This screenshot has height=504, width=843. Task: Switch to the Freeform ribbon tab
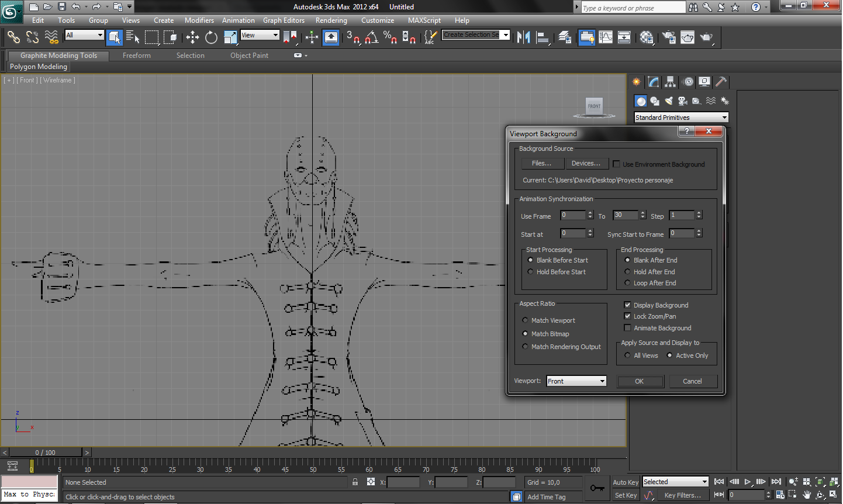pyautogui.click(x=137, y=56)
